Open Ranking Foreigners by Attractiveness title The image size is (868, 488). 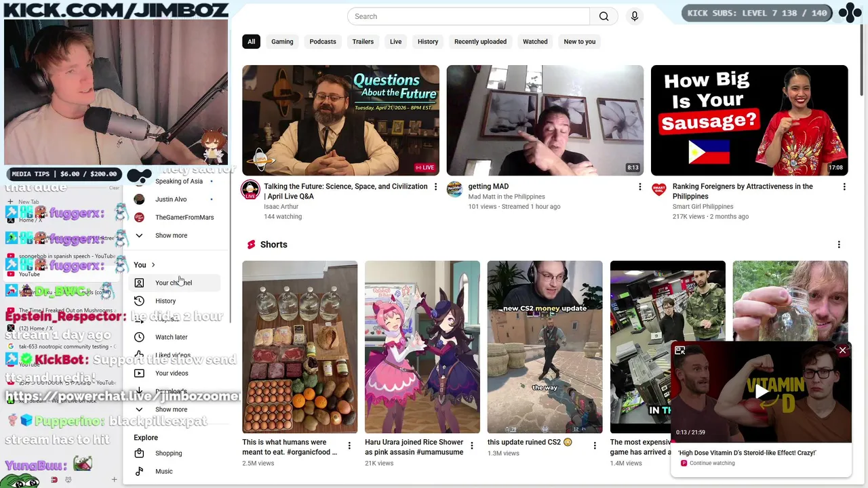[x=743, y=191]
